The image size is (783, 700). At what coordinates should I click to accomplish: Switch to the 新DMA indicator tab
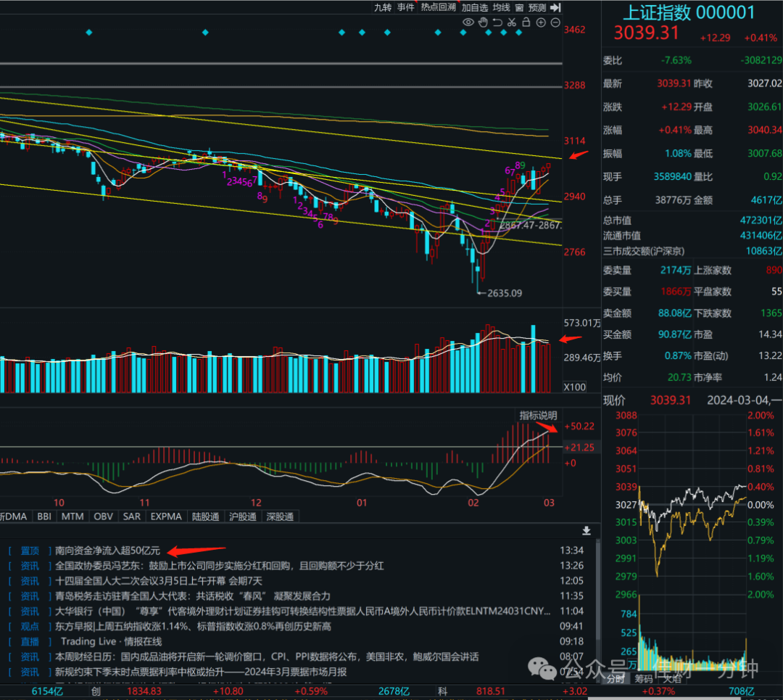pyautogui.click(x=14, y=516)
